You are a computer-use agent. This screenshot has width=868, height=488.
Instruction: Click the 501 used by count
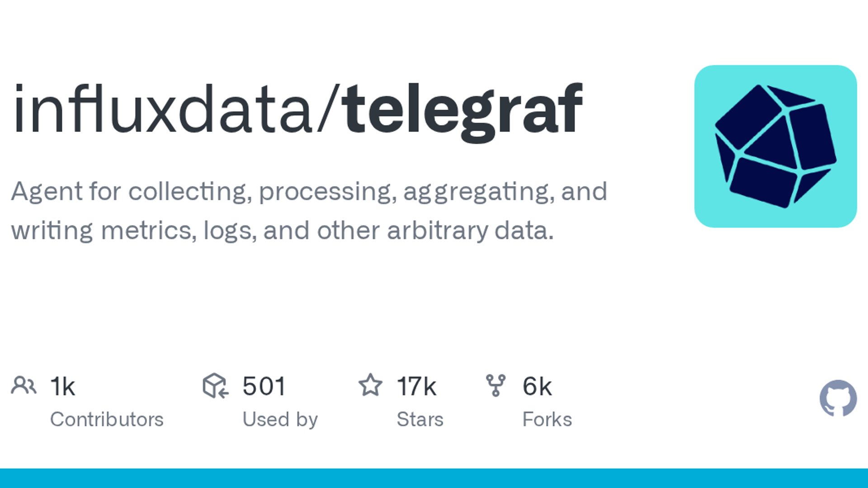click(x=264, y=387)
